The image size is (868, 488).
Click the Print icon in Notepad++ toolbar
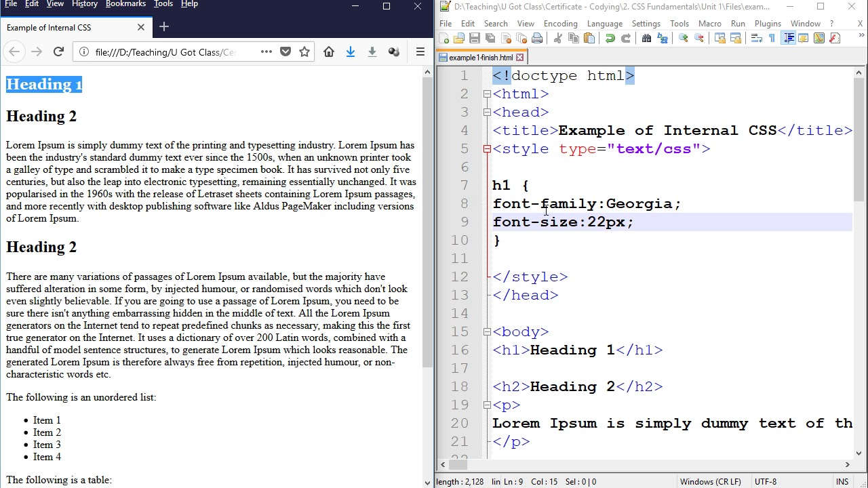537,39
